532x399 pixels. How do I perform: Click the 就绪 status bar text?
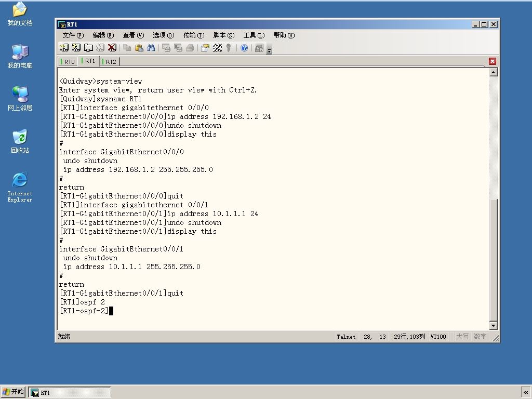pyautogui.click(x=64, y=337)
